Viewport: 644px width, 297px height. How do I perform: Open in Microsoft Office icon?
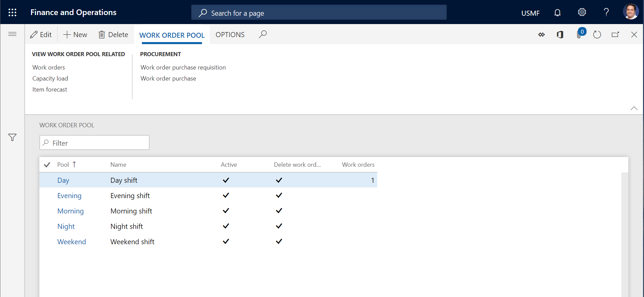click(x=560, y=34)
